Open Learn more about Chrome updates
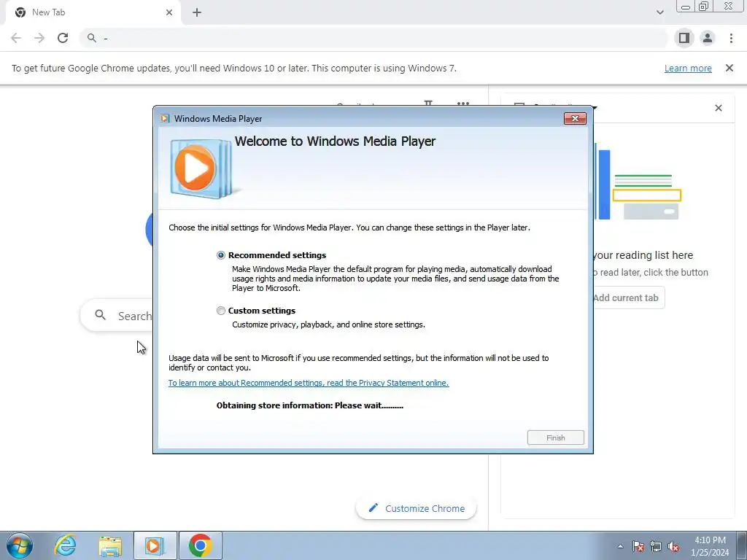Viewport: 747px width, 560px height. (x=688, y=68)
